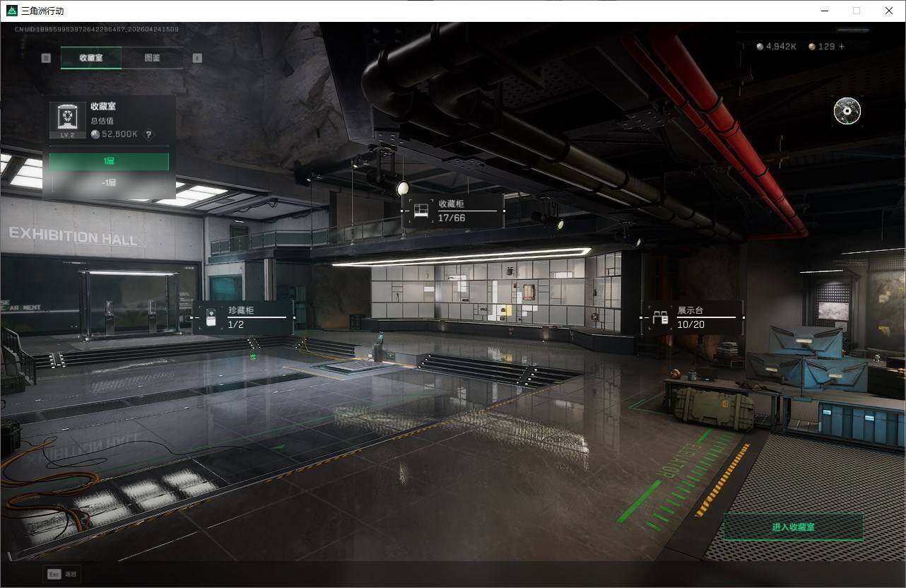The height and width of the screenshot is (588, 906).
Task: Select floor 1层
Action: tap(109, 162)
